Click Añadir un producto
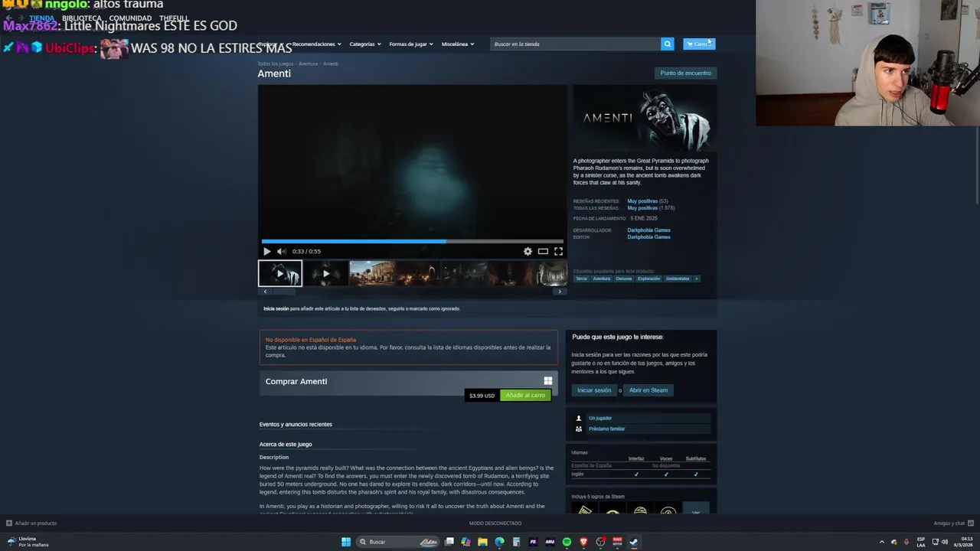The height and width of the screenshot is (551, 980). [31, 523]
